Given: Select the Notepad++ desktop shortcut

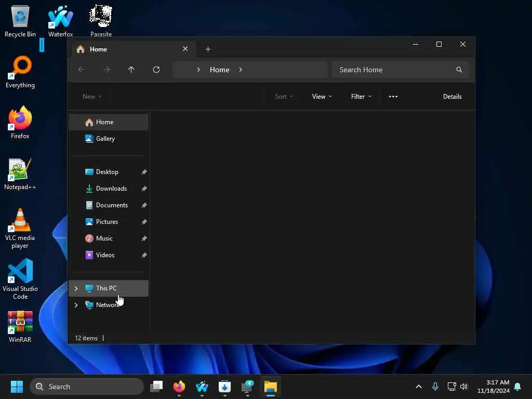Looking at the screenshot, I should pos(20,174).
